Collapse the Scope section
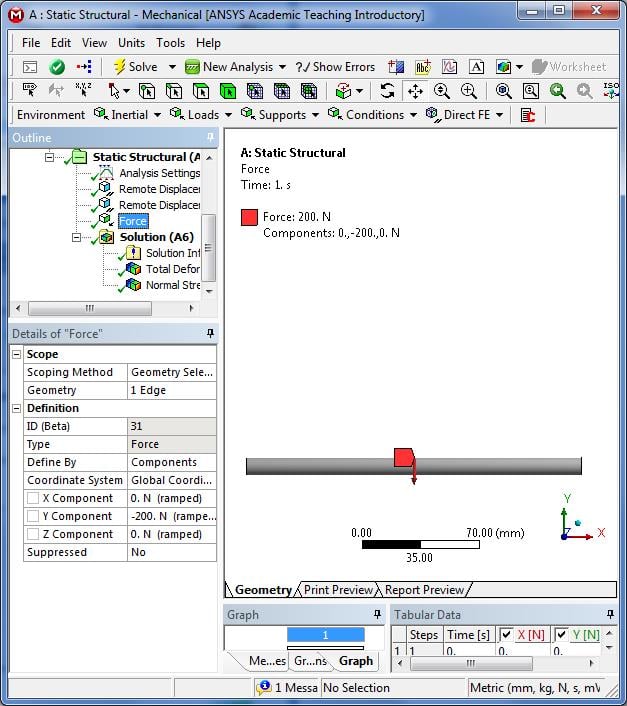Screen dimensions: 627x706 (x=17, y=354)
